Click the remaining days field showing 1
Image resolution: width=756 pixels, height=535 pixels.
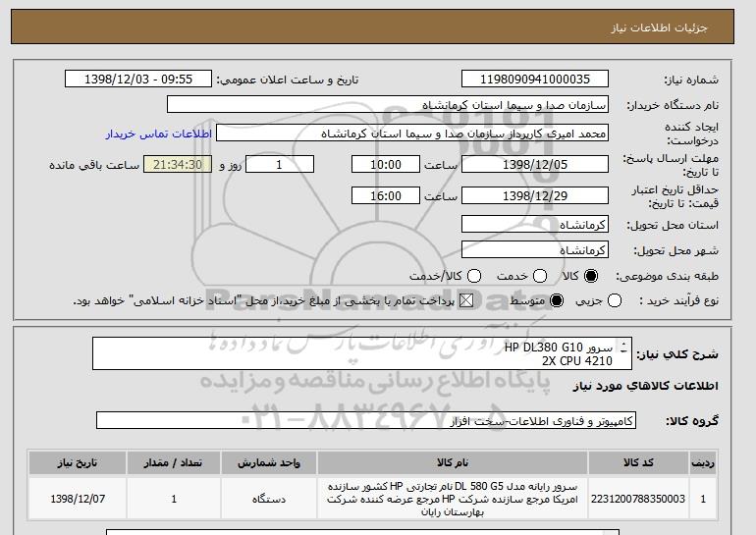click(280, 164)
